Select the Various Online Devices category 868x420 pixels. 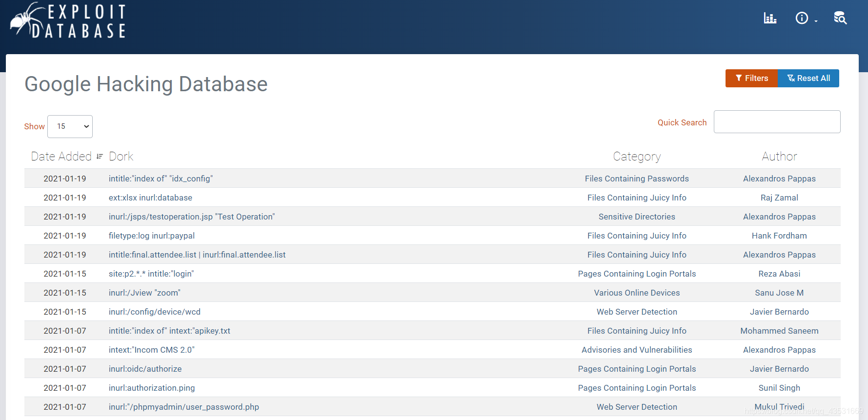pos(637,293)
